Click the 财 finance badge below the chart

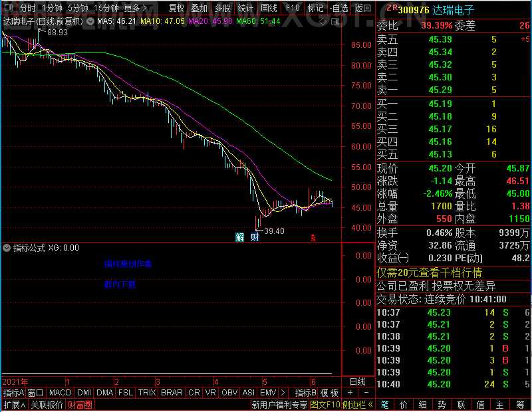(255, 237)
